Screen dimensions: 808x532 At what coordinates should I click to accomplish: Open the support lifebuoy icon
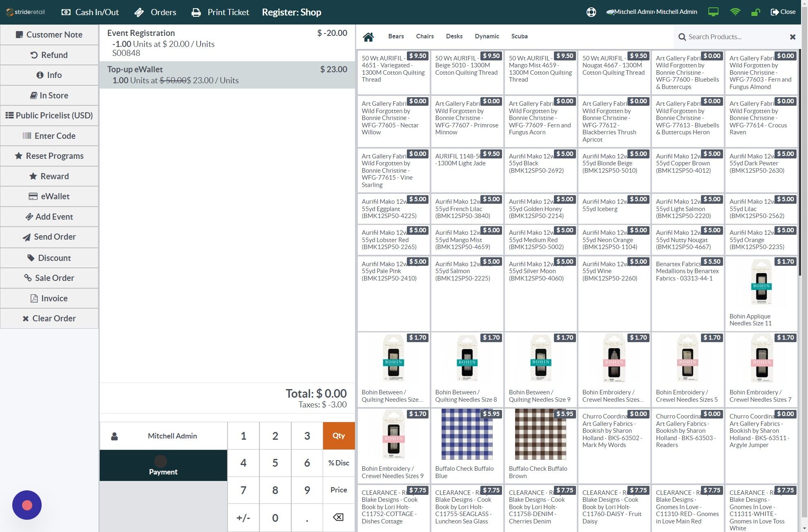pyautogui.click(x=591, y=12)
